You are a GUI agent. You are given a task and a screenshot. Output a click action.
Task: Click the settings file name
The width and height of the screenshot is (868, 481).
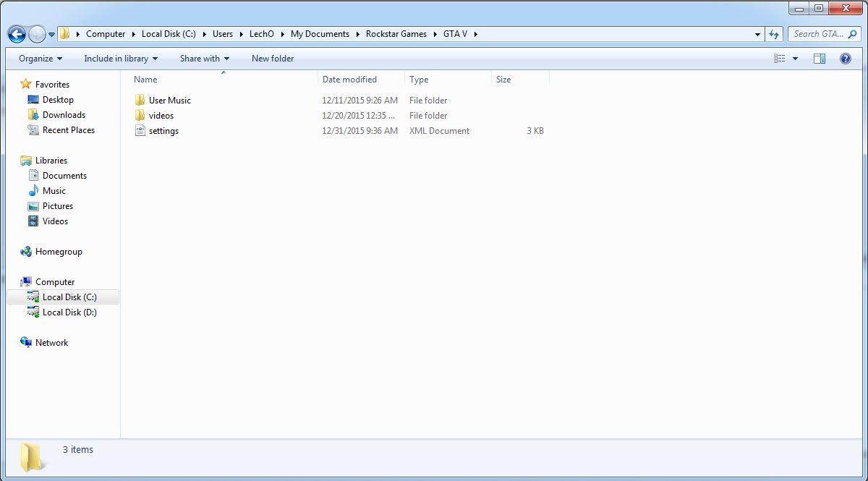(163, 131)
